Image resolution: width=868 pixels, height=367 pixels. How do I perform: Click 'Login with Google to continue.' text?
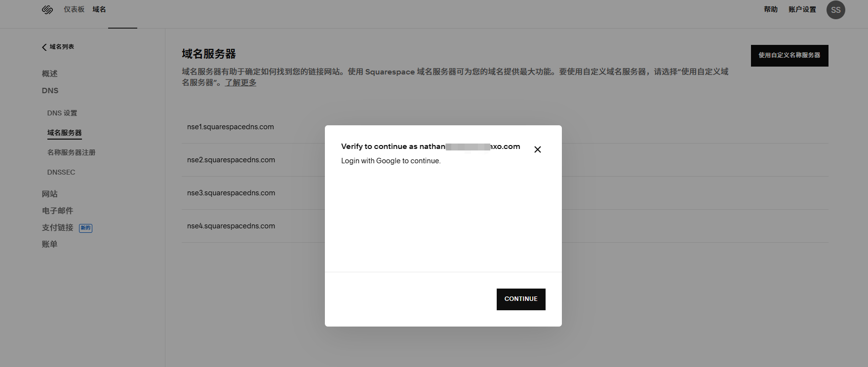(x=391, y=161)
